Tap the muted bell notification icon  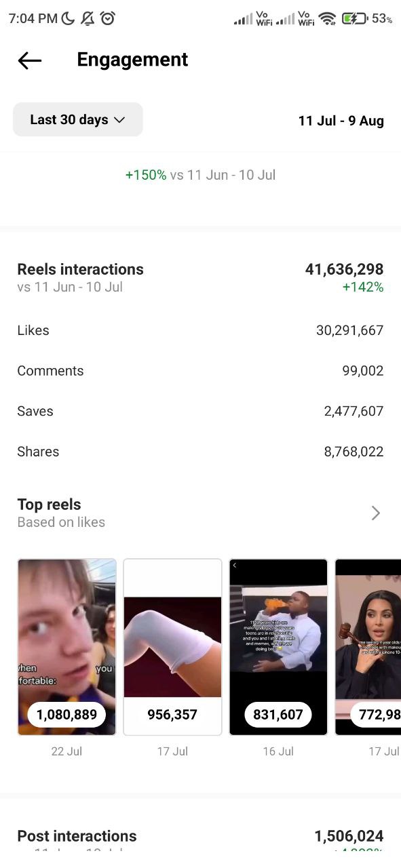click(x=88, y=19)
